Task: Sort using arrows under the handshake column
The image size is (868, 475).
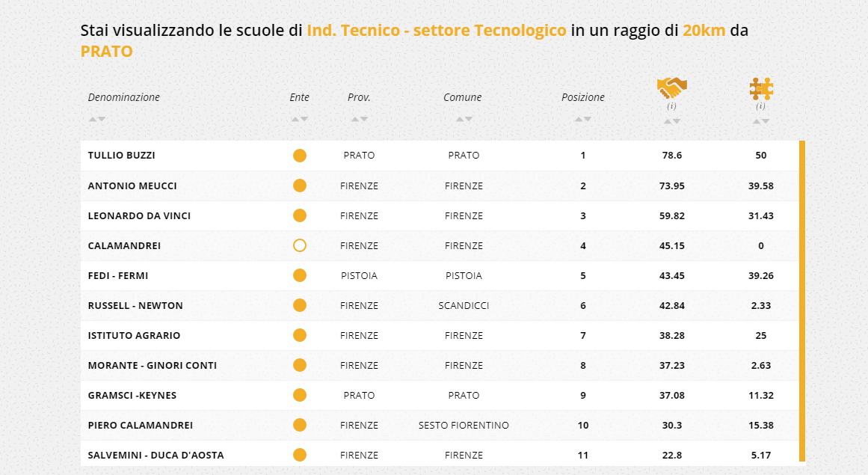Action: tap(672, 121)
